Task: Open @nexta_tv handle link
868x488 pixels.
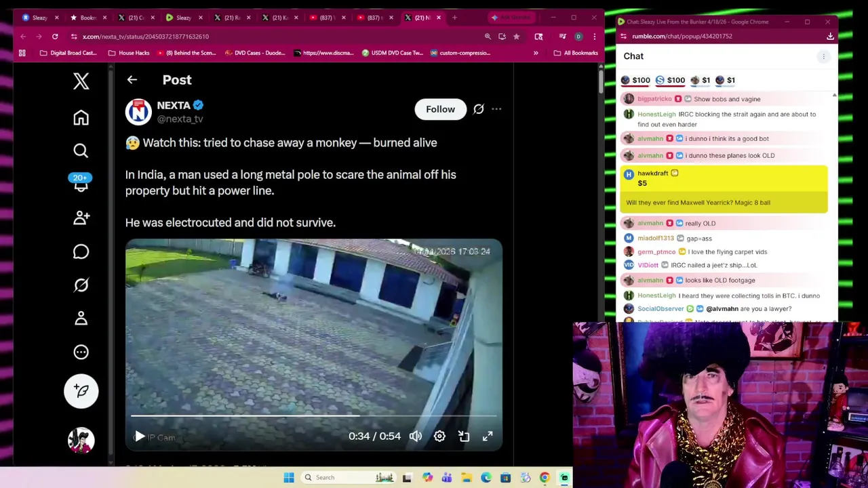Action: point(180,119)
